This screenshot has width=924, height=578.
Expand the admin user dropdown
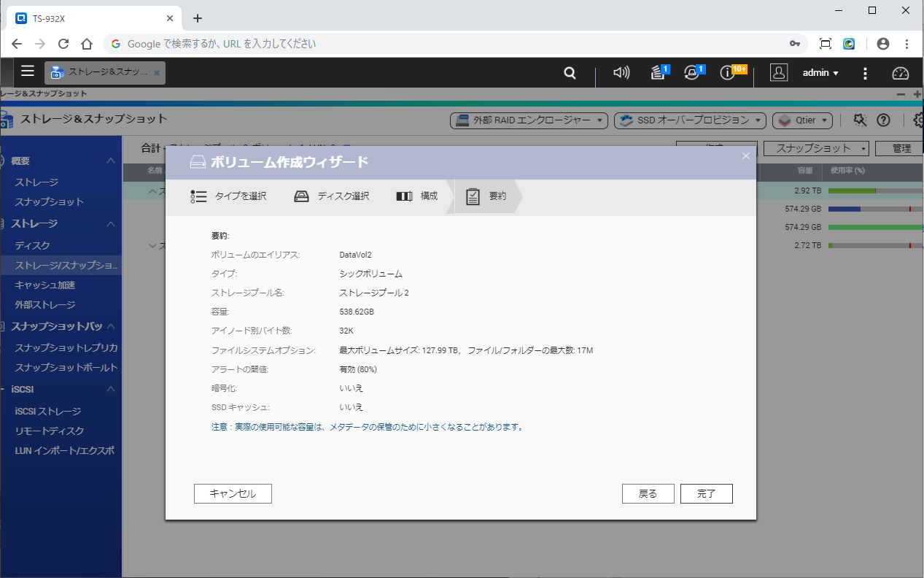pyautogui.click(x=820, y=73)
